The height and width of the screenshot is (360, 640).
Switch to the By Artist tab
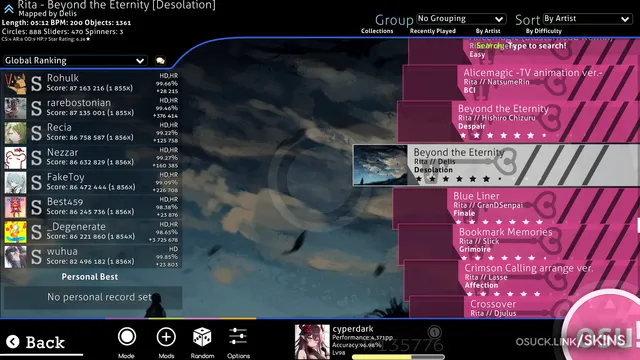tap(488, 31)
